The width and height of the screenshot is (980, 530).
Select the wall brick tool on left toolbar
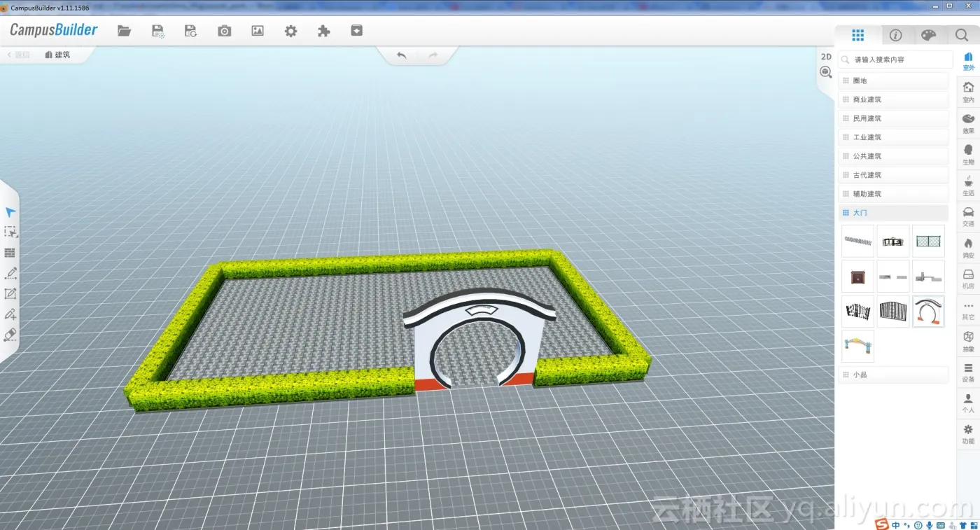(10, 253)
